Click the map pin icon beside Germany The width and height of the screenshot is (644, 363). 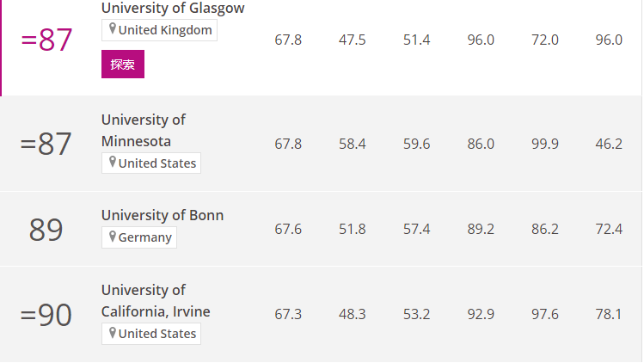click(x=112, y=236)
